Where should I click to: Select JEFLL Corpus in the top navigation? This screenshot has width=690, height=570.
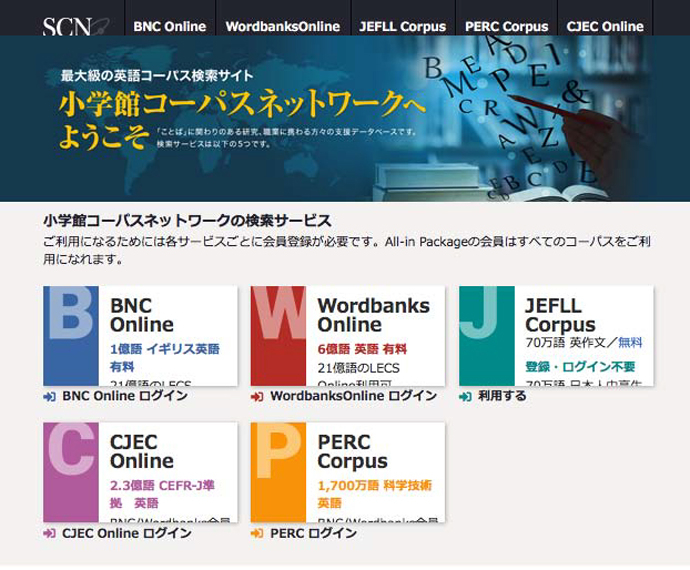click(403, 26)
